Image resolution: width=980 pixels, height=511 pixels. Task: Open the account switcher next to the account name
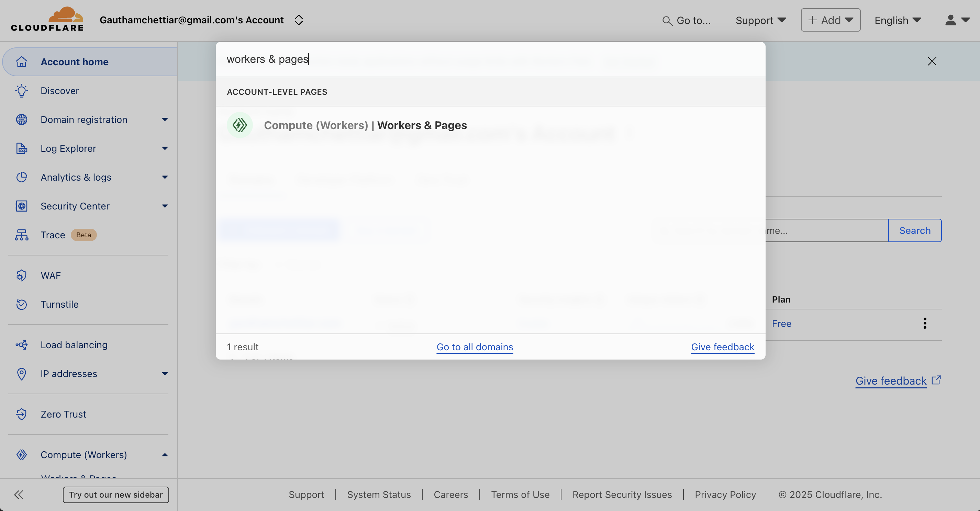click(299, 20)
